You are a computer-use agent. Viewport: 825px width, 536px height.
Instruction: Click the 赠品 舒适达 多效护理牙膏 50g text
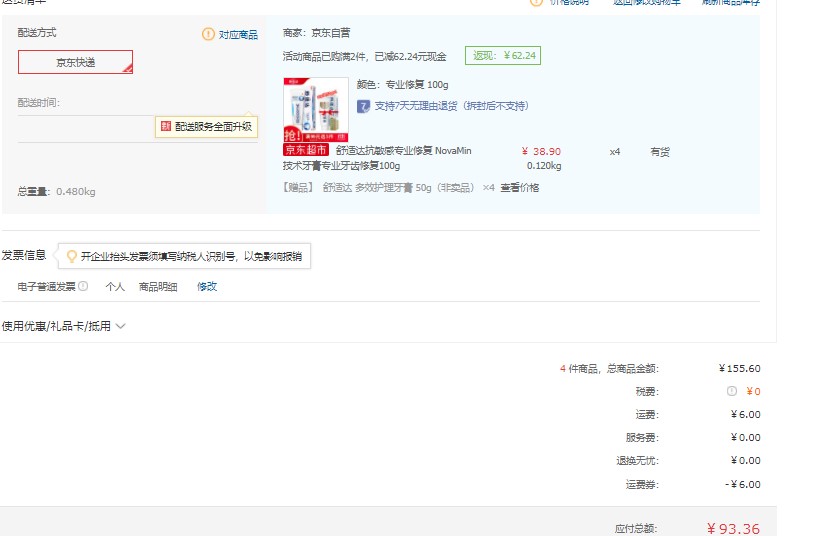click(x=379, y=188)
